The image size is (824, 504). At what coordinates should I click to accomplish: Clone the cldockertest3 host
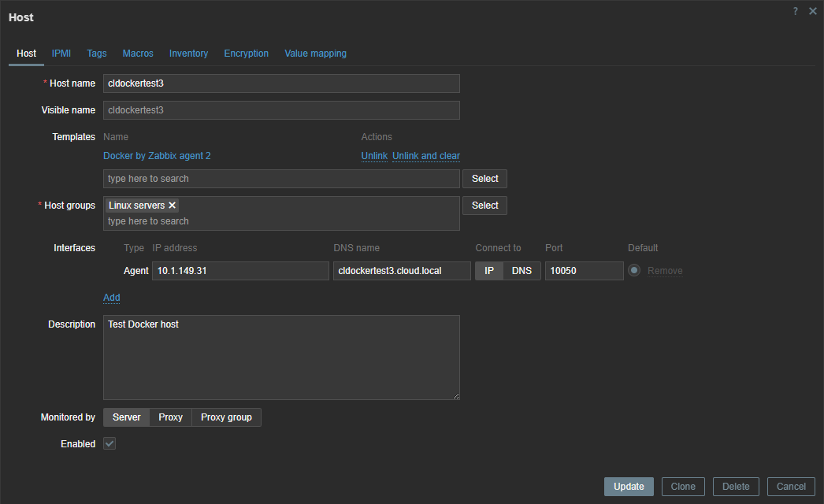(682, 486)
